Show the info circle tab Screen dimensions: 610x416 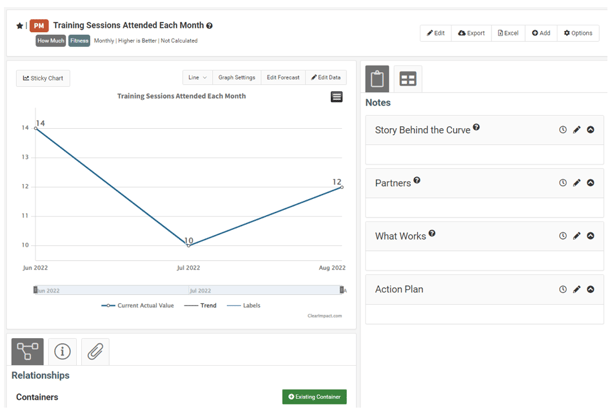point(62,351)
